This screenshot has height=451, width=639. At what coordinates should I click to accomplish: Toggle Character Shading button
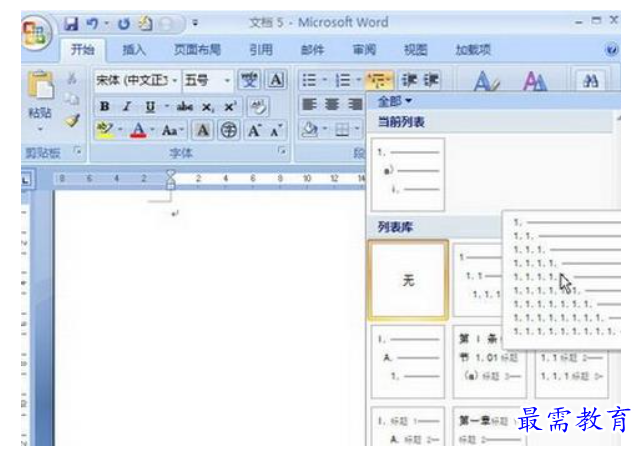coord(203,131)
